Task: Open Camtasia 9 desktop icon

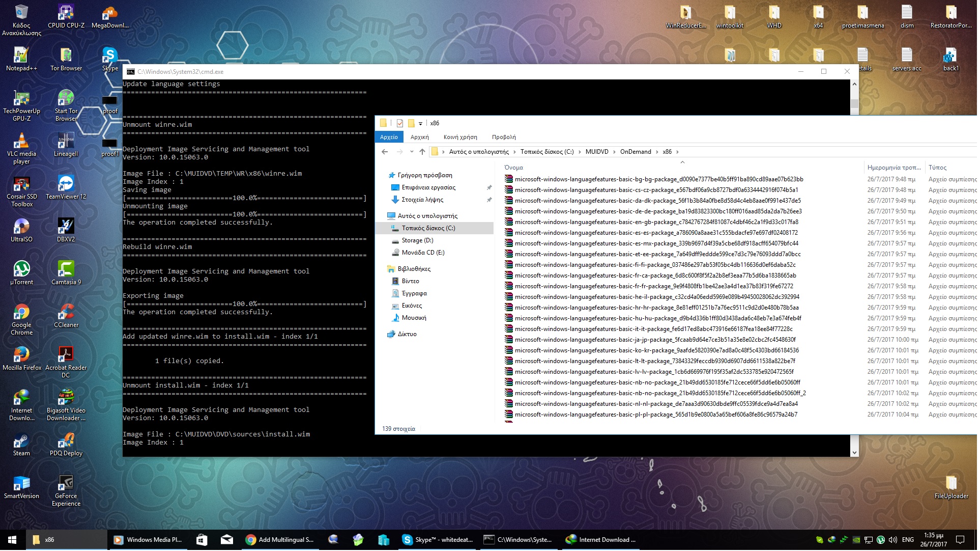Action: click(x=66, y=273)
